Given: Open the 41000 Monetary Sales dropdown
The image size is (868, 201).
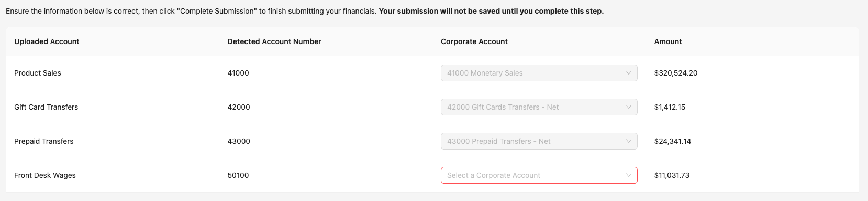Looking at the screenshot, I should pos(539,73).
